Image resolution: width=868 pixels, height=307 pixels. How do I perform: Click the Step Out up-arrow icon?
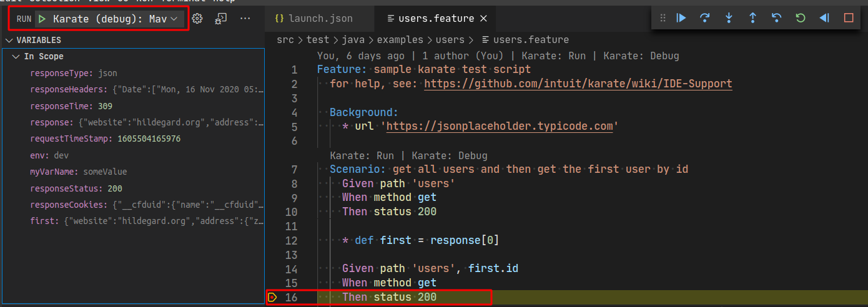tap(752, 18)
